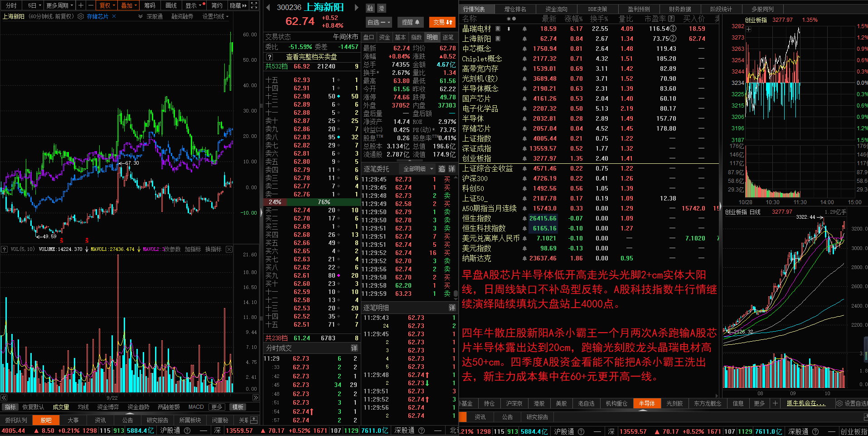Image resolution: width=868 pixels, height=436 pixels.
Task: Click the fullscreen expand icon above the chart
Action: (254, 5)
